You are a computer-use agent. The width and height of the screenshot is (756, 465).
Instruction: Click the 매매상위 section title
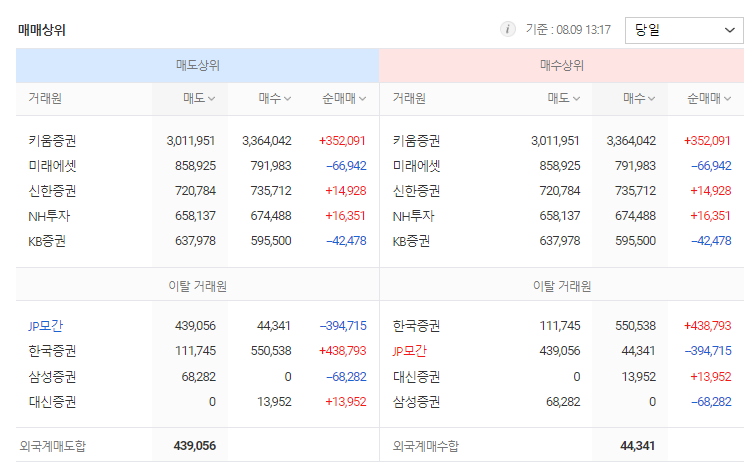click(41, 30)
